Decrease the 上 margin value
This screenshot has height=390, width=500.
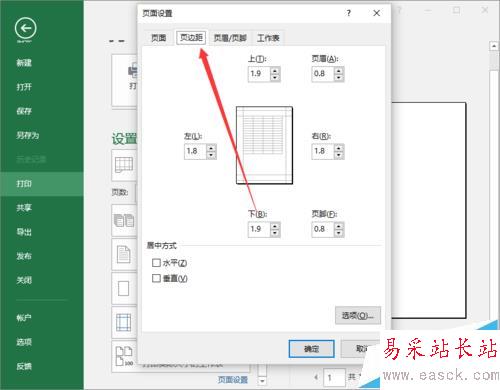(275, 78)
